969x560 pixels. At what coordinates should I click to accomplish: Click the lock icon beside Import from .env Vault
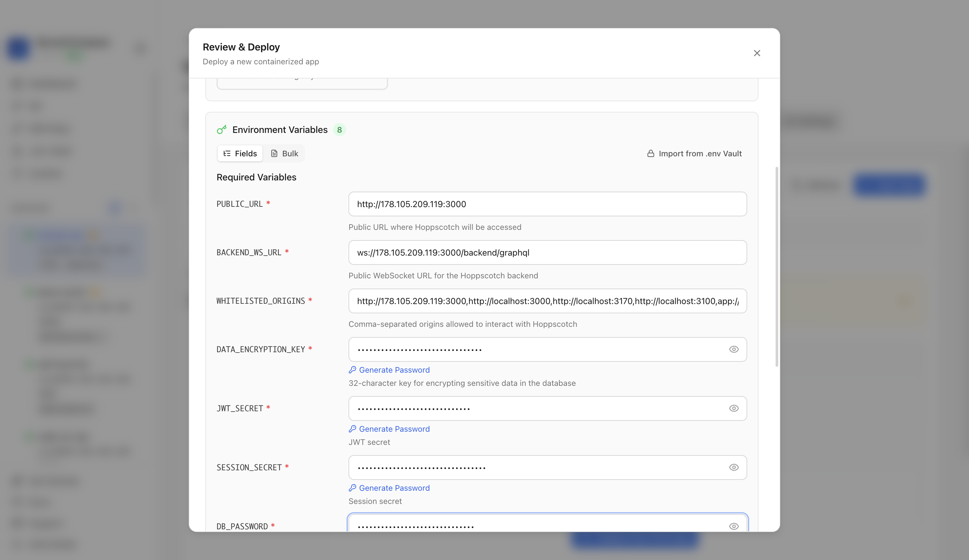[650, 153]
